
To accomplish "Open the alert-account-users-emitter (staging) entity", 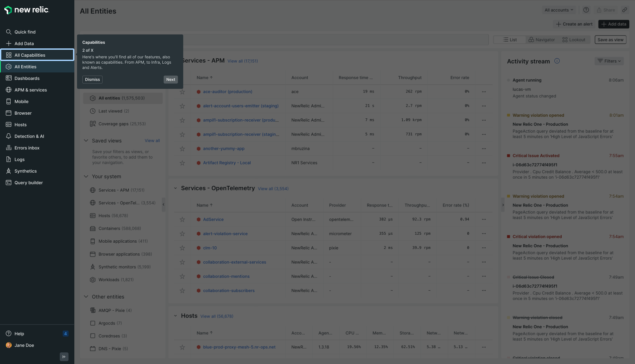I will coord(241,106).
